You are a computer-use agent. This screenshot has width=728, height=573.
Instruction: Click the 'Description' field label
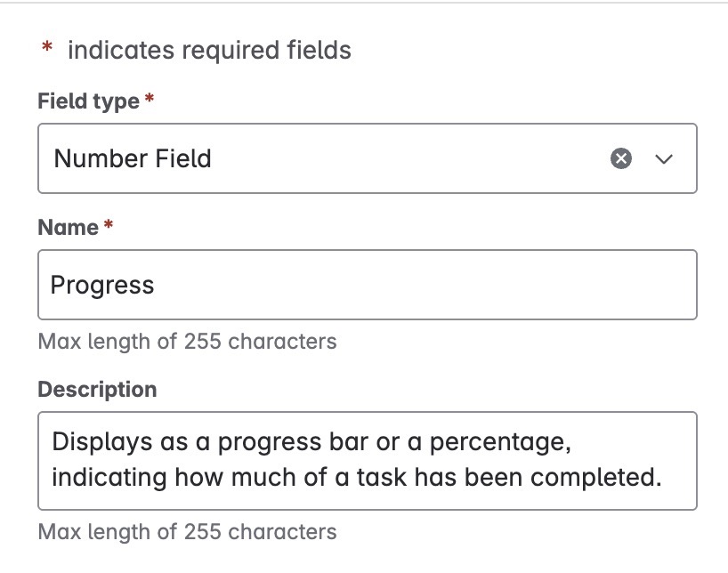97,390
